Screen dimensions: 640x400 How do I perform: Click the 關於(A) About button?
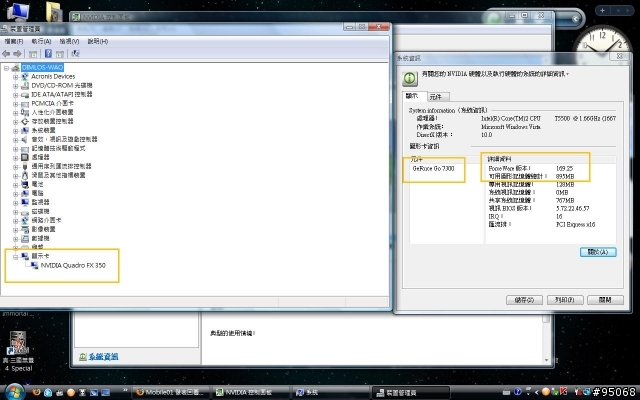[598, 252]
